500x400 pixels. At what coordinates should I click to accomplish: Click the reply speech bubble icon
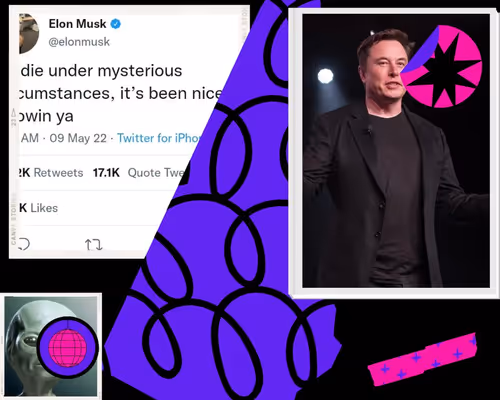coord(24,244)
